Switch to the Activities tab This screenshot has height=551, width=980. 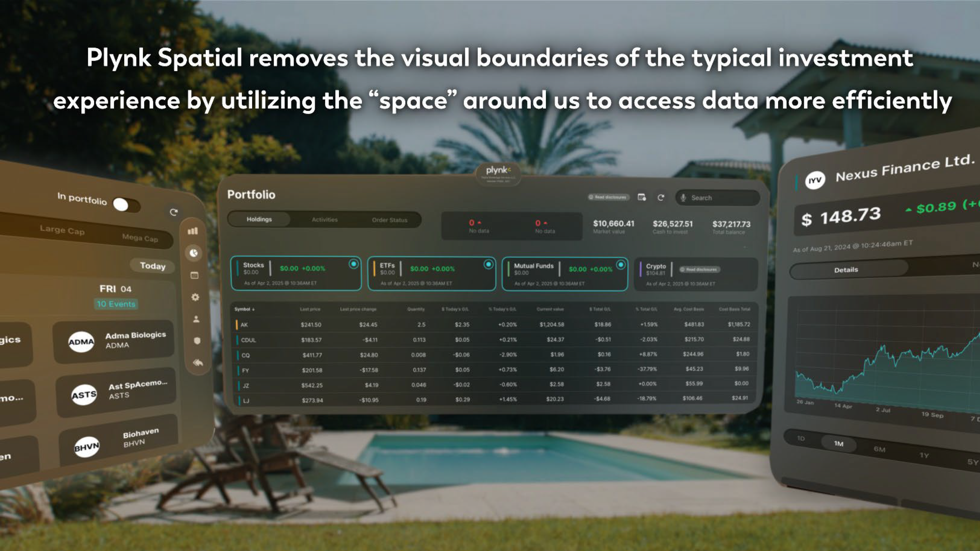coord(325,220)
